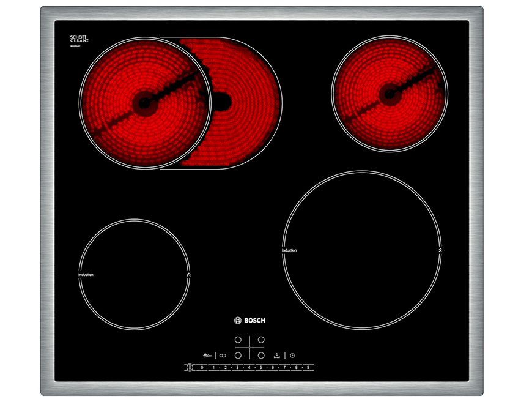Set heat level to 5 on the scale
This screenshot has width=532, height=399.
point(260,368)
